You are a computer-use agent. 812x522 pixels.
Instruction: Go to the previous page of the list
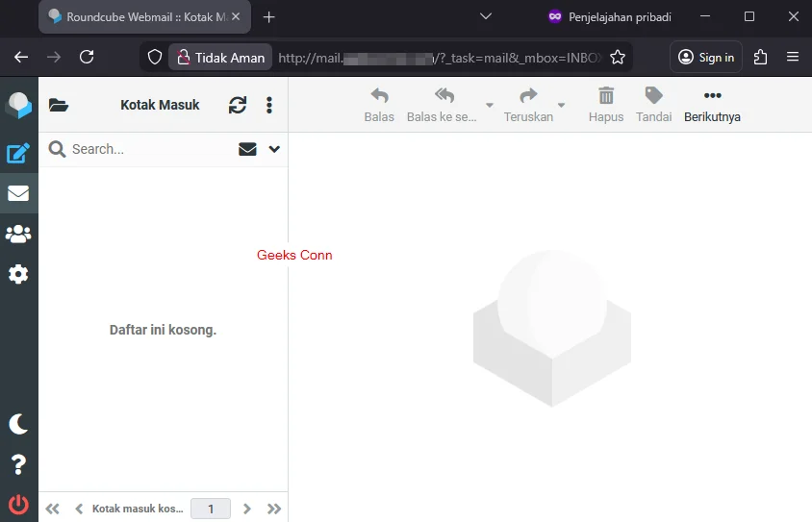pos(79,509)
